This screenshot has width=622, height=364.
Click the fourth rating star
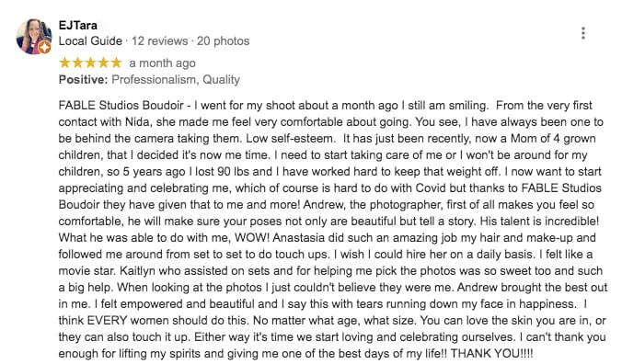[x=104, y=63]
